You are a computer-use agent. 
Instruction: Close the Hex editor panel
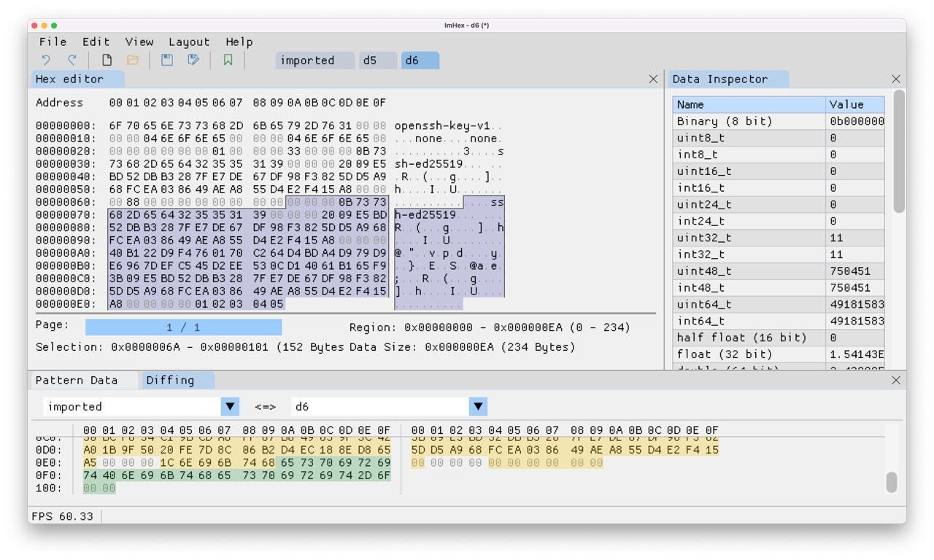(653, 79)
